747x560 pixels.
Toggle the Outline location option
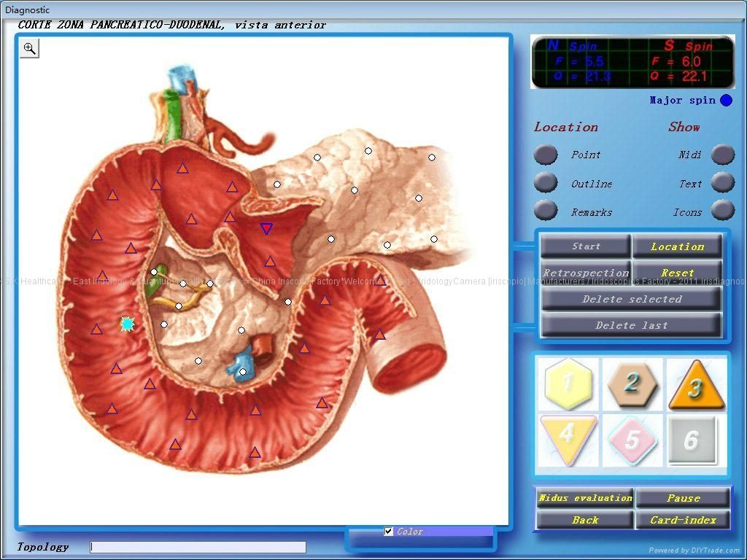(546, 182)
